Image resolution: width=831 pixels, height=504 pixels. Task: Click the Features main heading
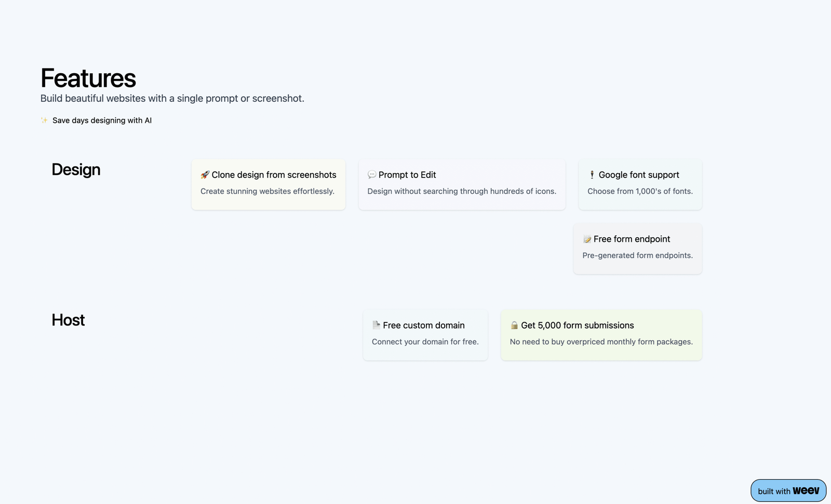(88, 78)
